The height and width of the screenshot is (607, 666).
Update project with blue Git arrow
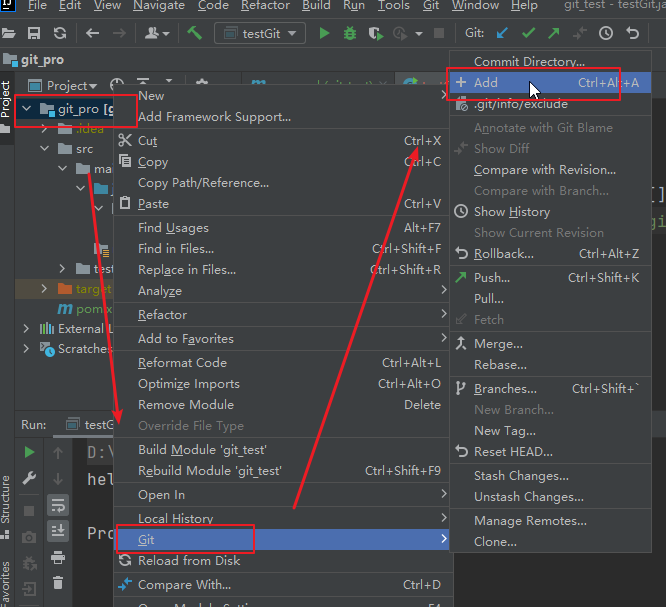(x=502, y=33)
